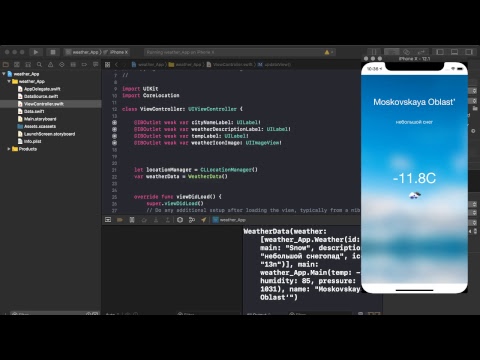480x360 pixels.
Task: Click weatherIconImage outlet connection circle
Action: [114, 143]
